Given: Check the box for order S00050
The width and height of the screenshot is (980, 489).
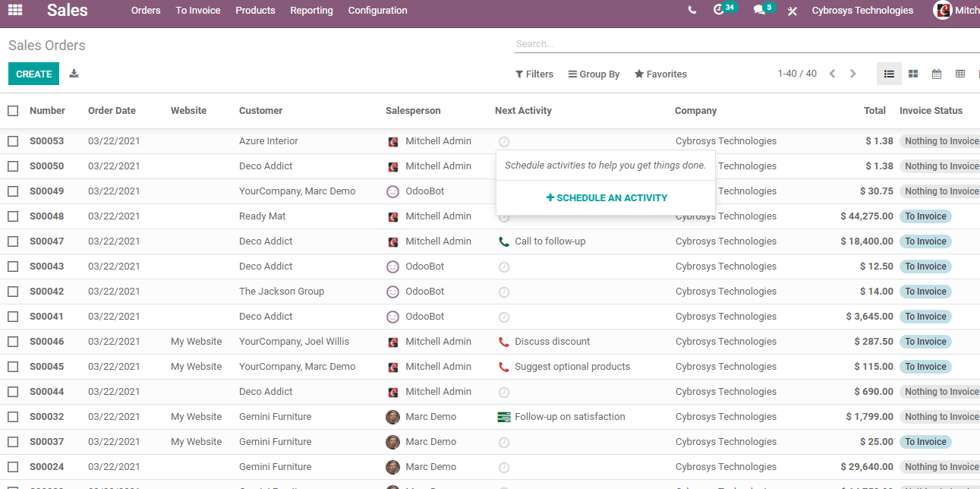Looking at the screenshot, I should pyautogui.click(x=13, y=166).
